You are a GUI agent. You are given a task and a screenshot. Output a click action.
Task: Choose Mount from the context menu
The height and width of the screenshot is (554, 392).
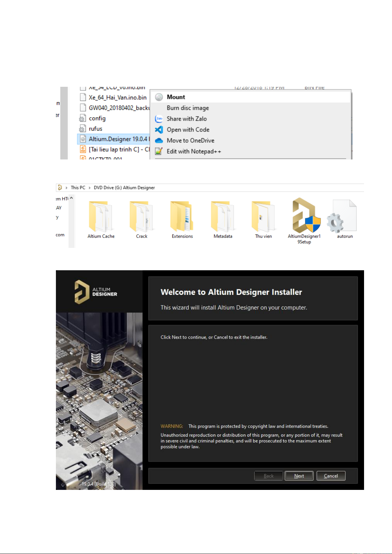click(176, 97)
